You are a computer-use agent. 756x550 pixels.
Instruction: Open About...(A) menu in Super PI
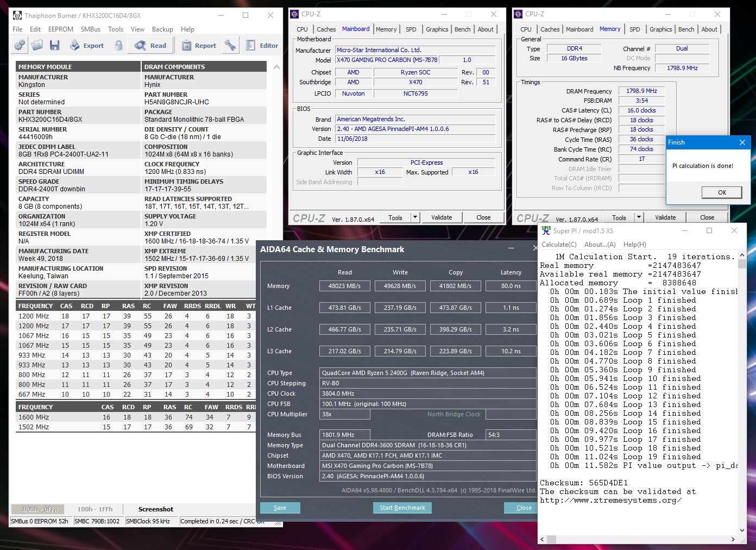600,245
